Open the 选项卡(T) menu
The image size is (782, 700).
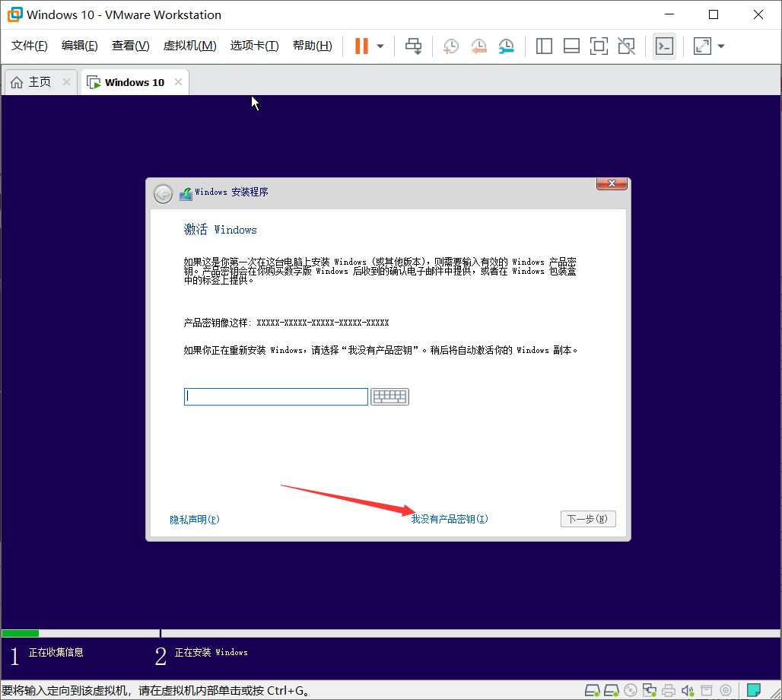point(254,46)
